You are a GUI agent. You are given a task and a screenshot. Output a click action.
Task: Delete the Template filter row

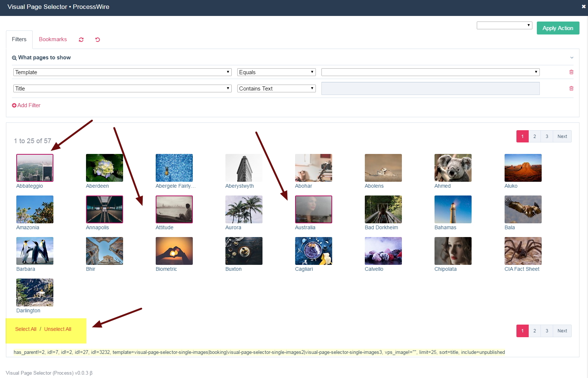[571, 72]
